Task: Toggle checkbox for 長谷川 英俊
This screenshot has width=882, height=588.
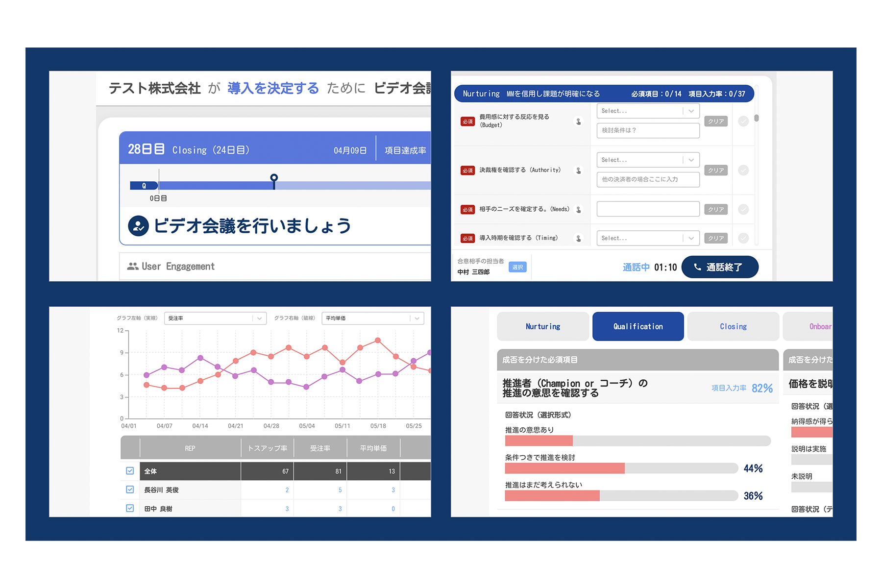Action: point(130,490)
